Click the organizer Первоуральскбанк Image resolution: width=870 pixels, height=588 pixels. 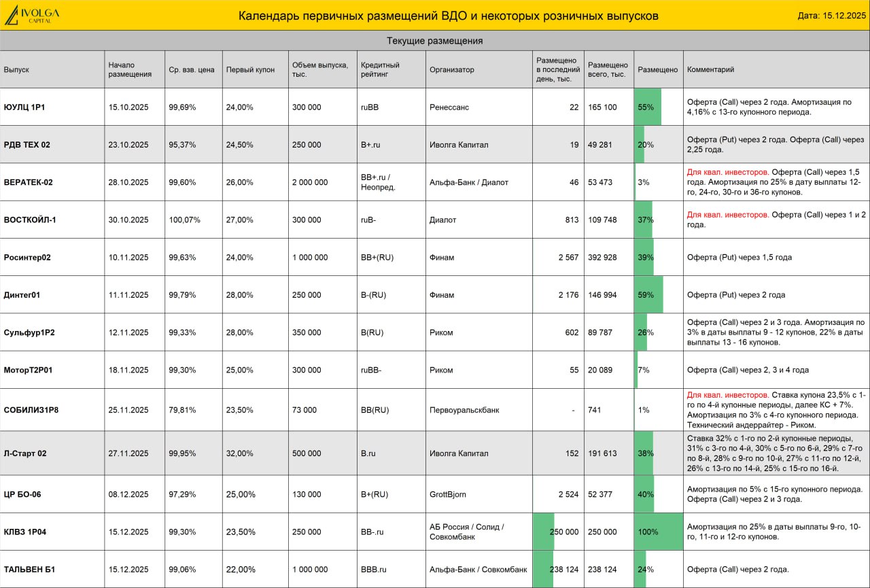pyautogui.click(x=464, y=410)
